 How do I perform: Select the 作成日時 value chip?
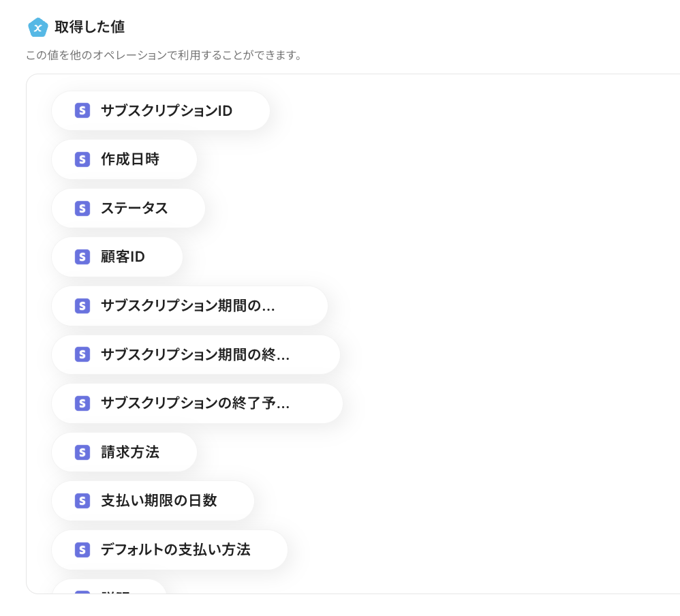(130, 159)
